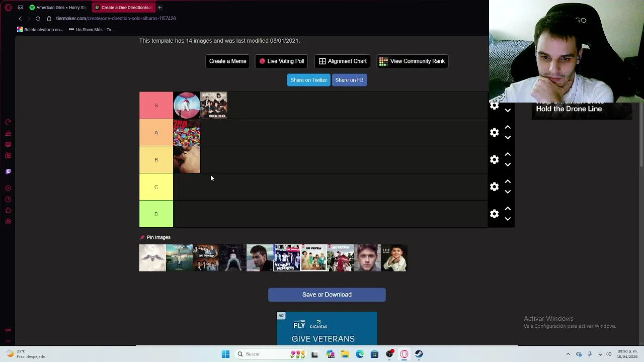The height and width of the screenshot is (362, 644).
Task: Select the white winged album thumbnail
Action: click(152, 258)
